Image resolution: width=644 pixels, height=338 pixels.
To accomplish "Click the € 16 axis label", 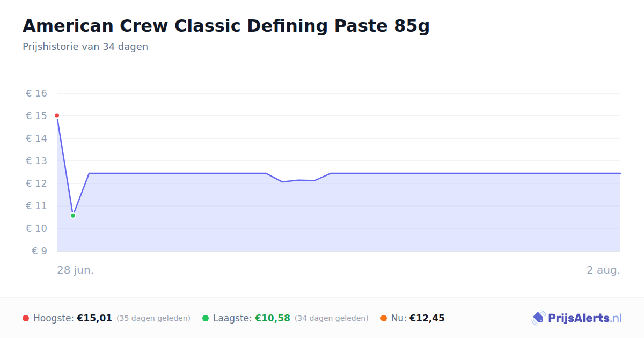I will pyautogui.click(x=36, y=93).
